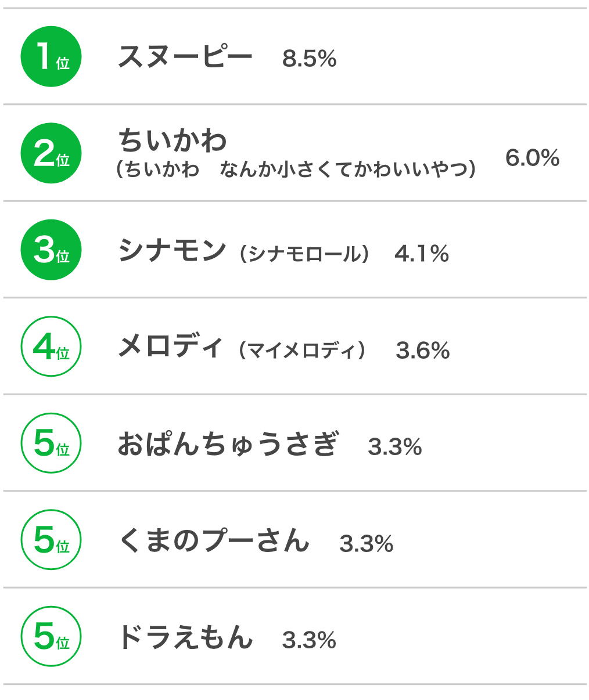Click the 5位 badge beside おぱんちゅうさぎ
This screenshot has height=700, width=589.
point(51,443)
